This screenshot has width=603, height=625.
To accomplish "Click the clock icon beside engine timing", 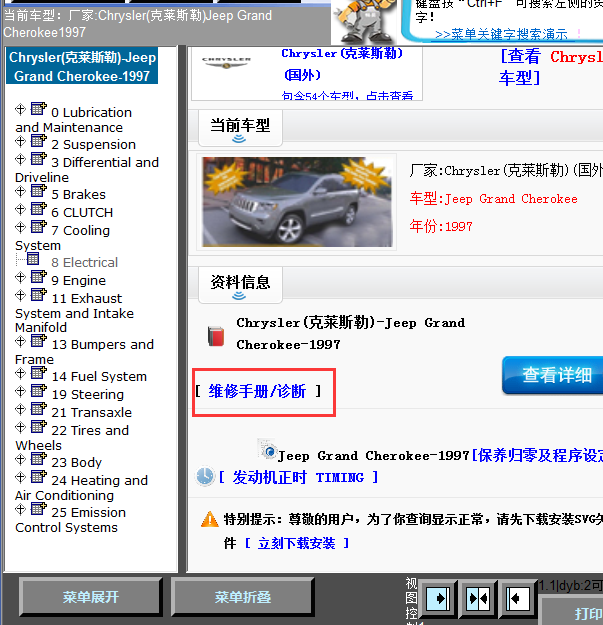I will pos(205,476).
